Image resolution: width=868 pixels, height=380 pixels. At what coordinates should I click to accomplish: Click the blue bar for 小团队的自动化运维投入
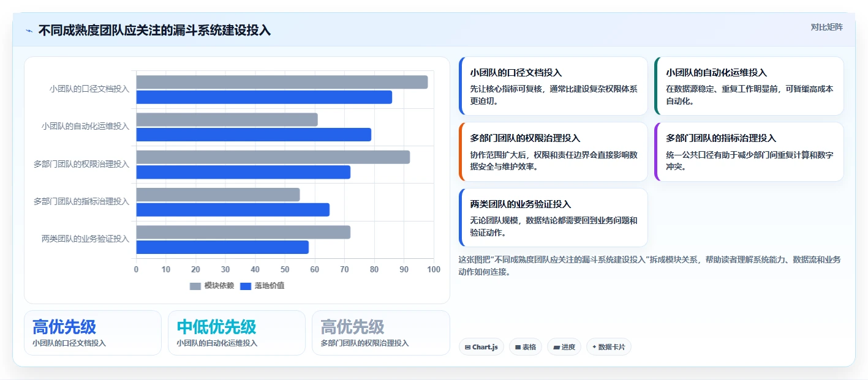(x=254, y=135)
